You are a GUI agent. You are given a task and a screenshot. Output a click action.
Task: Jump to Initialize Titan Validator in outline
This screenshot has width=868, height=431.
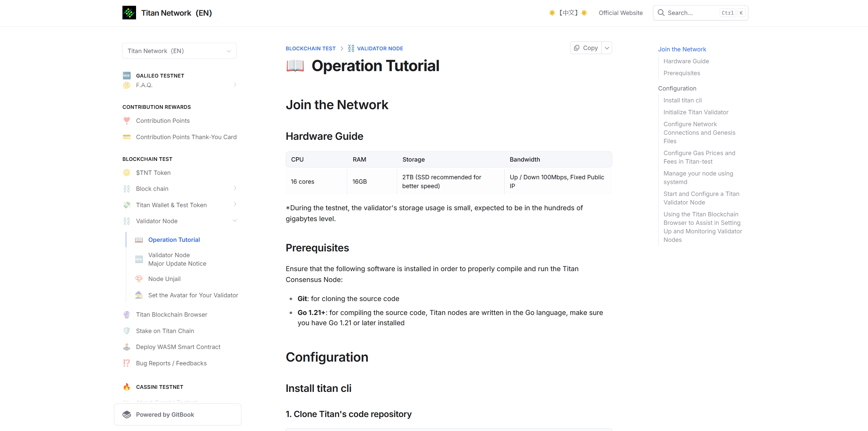(x=696, y=112)
